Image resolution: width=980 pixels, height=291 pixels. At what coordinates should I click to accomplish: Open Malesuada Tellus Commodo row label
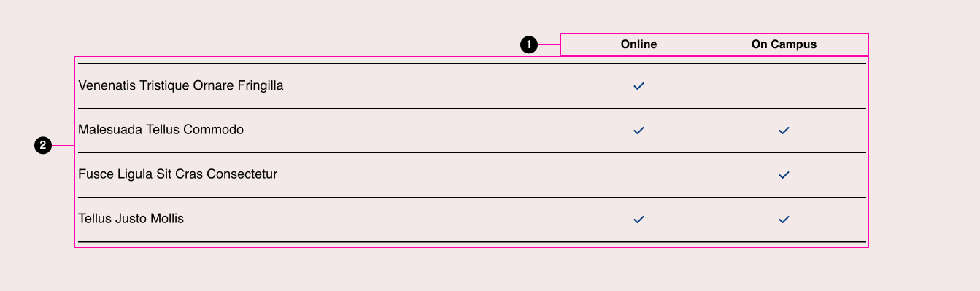(161, 130)
